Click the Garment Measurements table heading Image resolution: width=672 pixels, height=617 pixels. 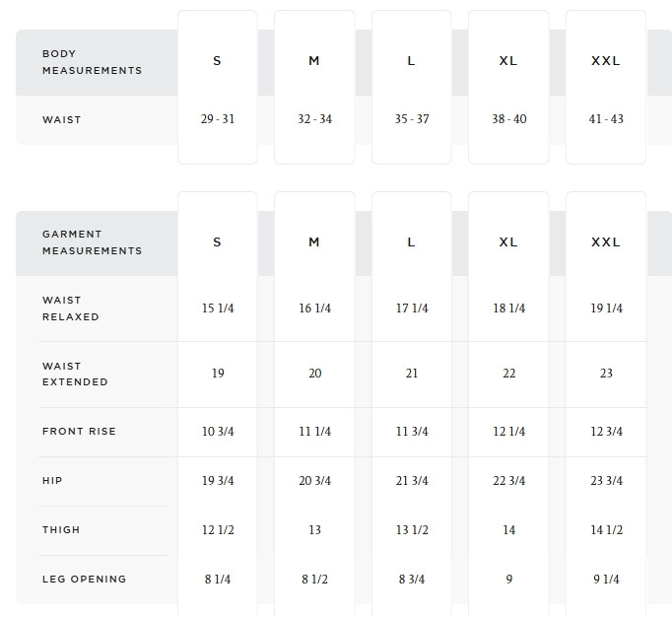point(92,242)
